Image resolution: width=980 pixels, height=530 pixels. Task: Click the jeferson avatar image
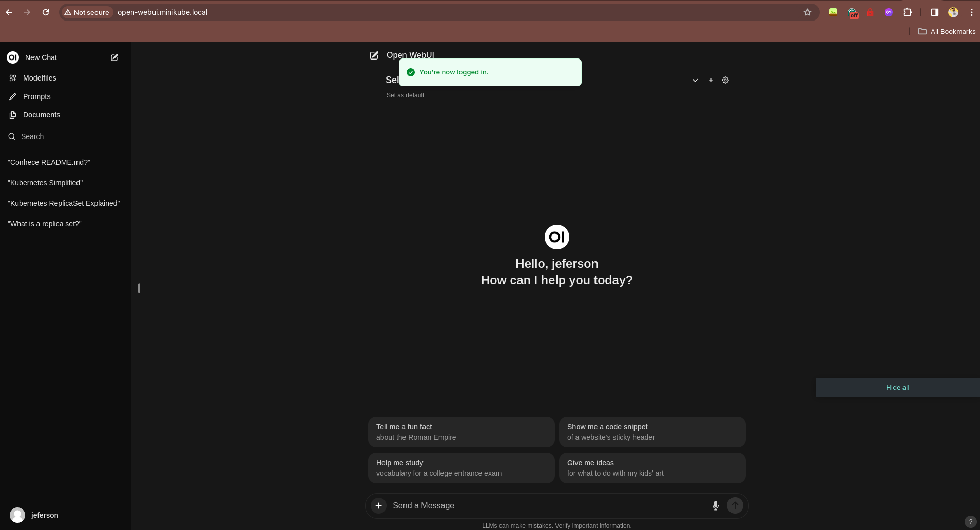17,515
